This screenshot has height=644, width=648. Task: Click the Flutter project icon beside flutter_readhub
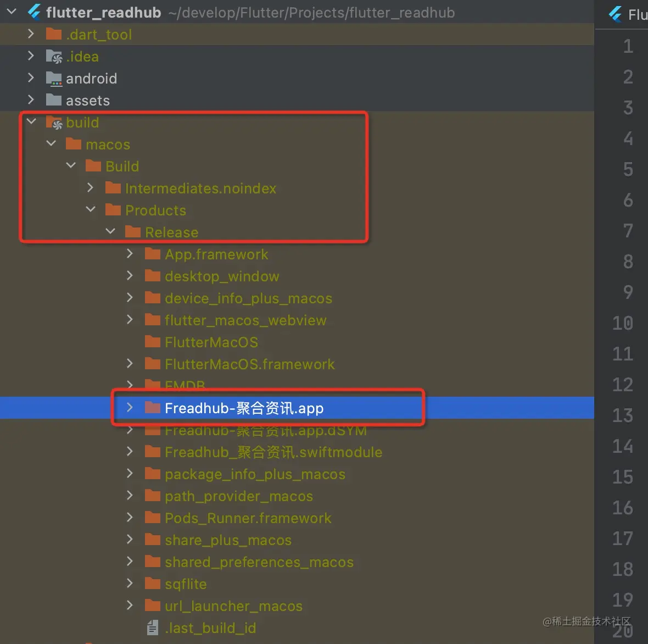tap(34, 12)
